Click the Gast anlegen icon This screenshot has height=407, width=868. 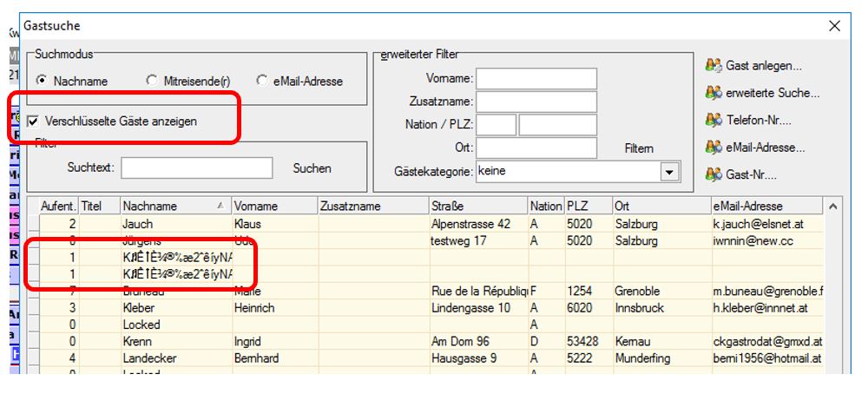pos(713,65)
